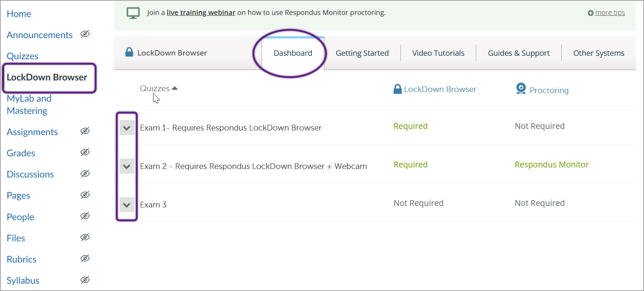Click the Required status for Exam 1
This screenshot has width=644, height=291.
pyautogui.click(x=410, y=126)
